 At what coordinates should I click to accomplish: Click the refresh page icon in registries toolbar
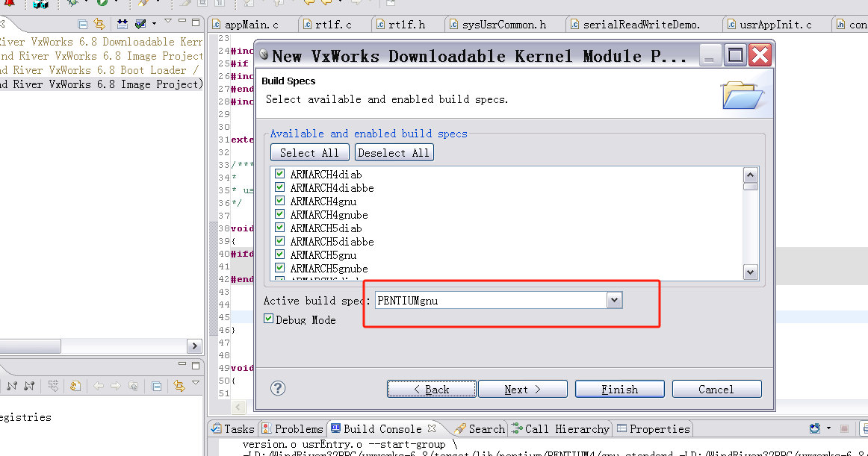coord(75,386)
